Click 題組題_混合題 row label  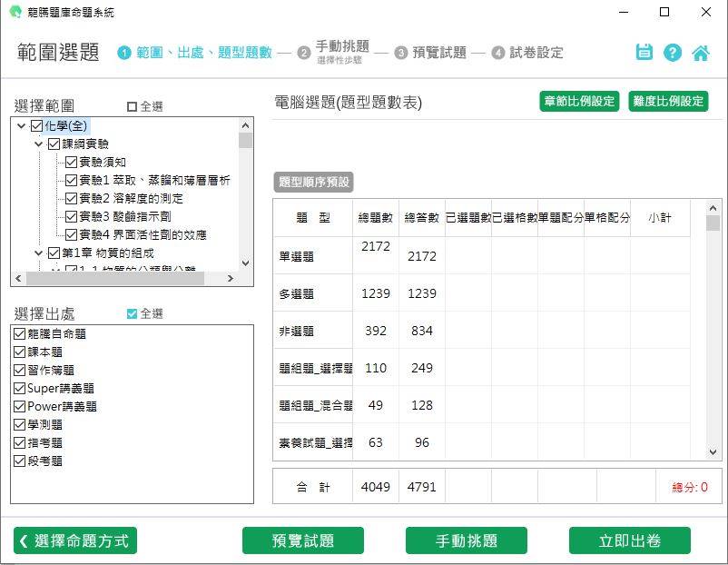316,405
